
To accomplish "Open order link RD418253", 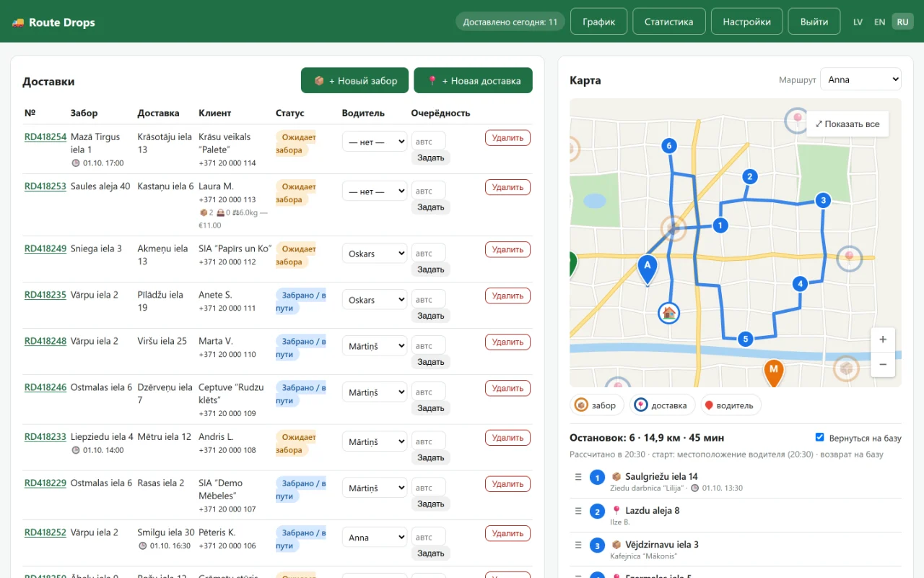I will 45,186.
